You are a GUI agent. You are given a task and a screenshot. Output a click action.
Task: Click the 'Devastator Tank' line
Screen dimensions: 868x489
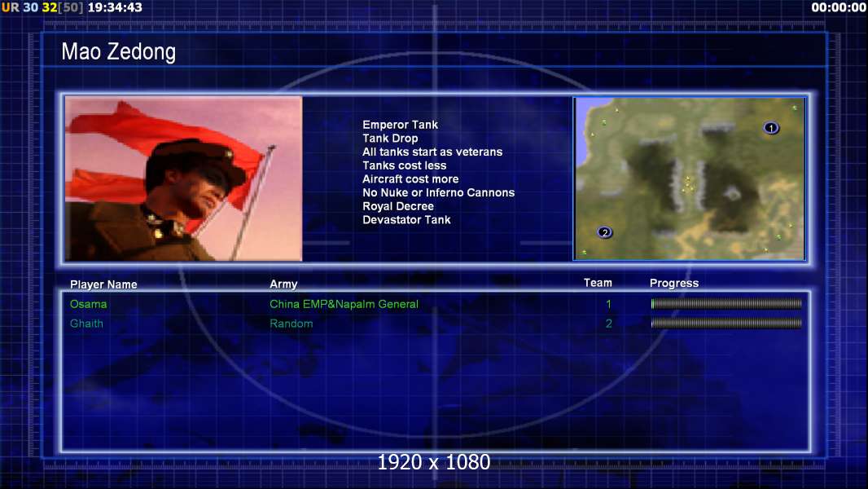406,220
